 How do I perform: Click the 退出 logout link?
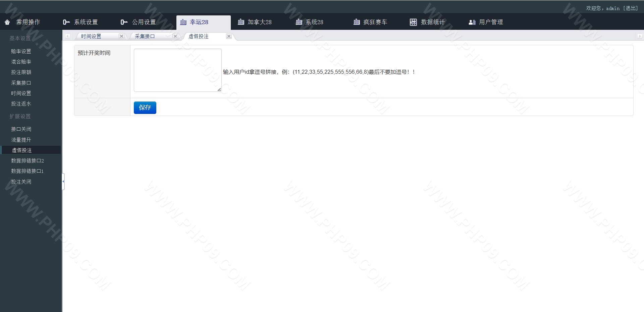click(630, 8)
